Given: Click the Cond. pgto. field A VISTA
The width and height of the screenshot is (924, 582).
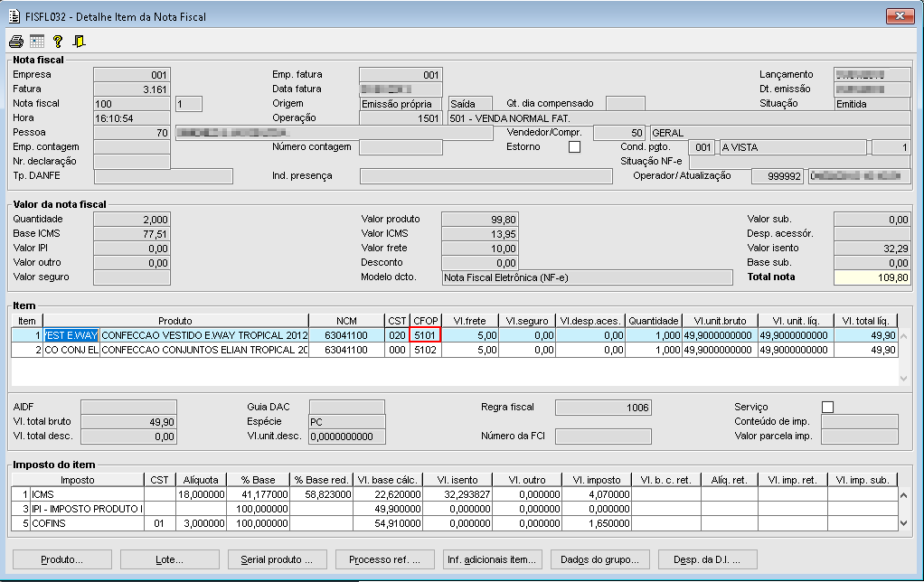Looking at the screenshot, I should point(793,147).
